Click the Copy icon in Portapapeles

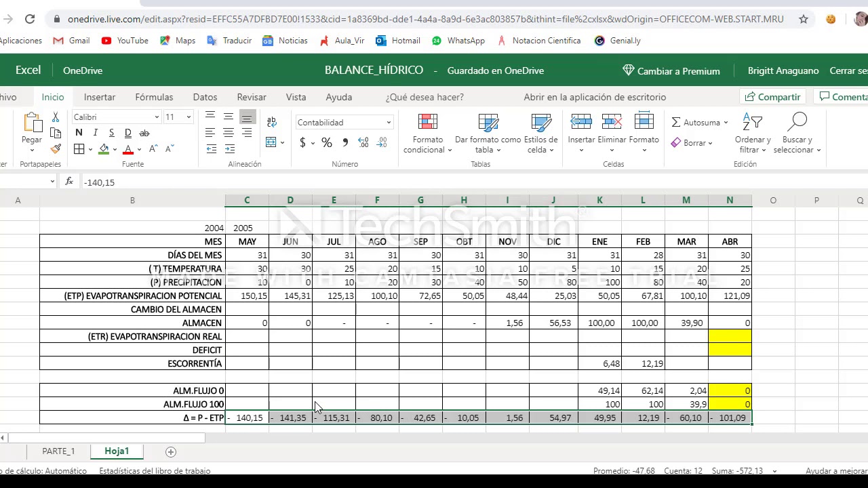[x=56, y=133]
